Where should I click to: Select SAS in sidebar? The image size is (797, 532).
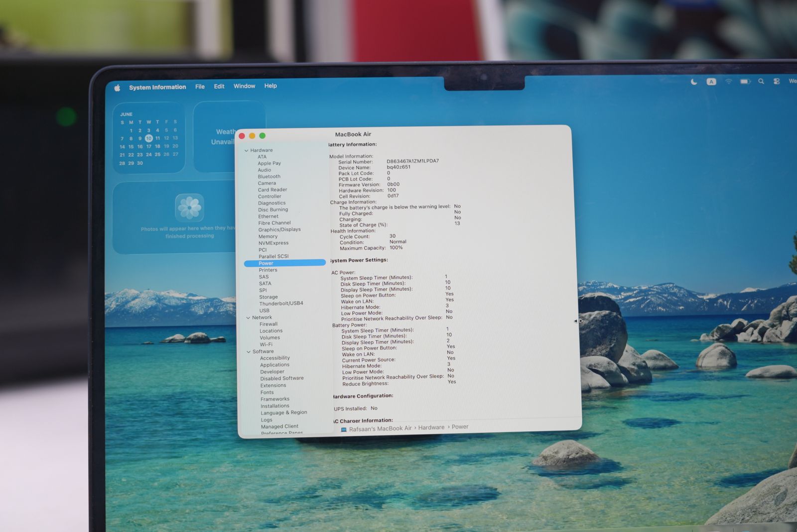pyautogui.click(x=264, y=277)
